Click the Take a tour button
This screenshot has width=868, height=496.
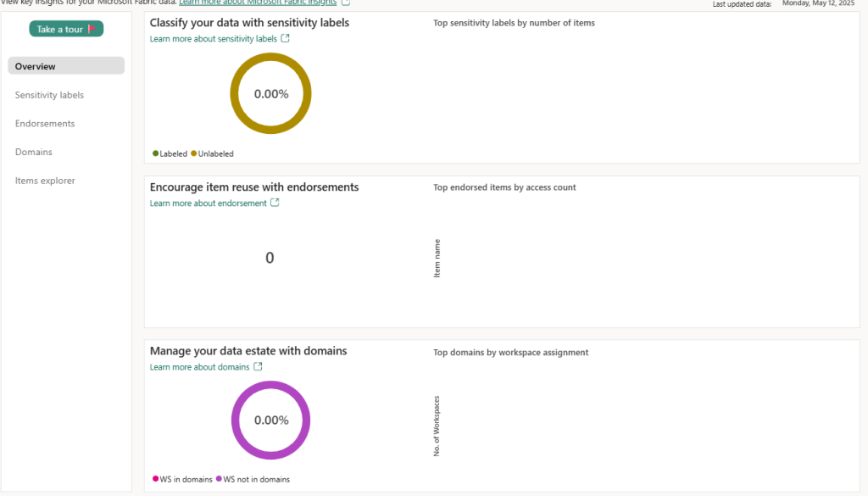(x=66, y=29)
